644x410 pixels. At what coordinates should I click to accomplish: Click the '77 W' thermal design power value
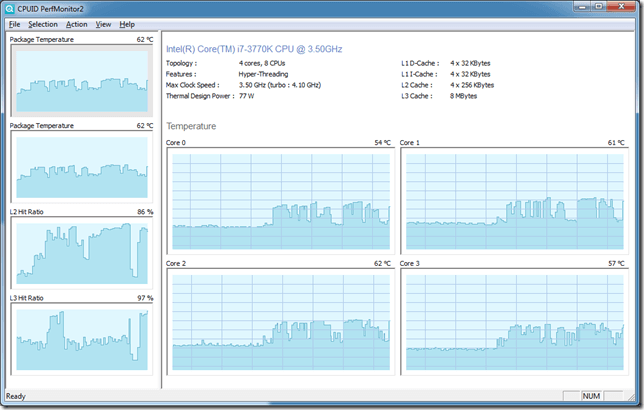click(246, 96)
